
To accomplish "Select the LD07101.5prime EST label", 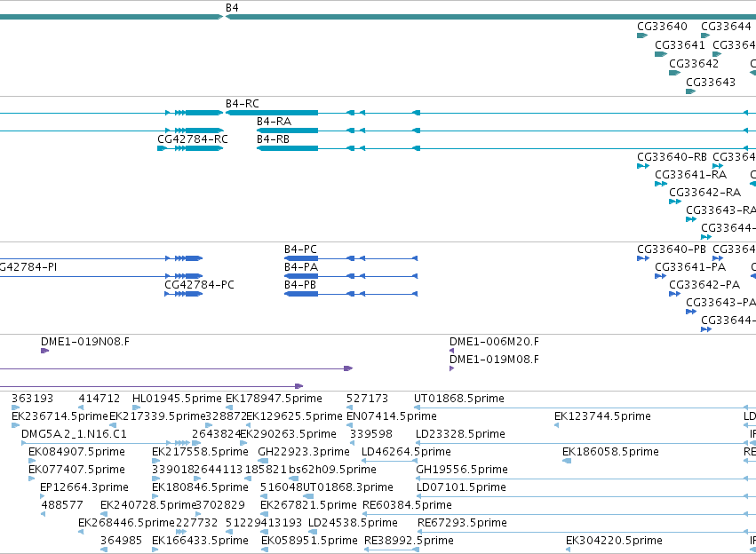I will (461, 488).
